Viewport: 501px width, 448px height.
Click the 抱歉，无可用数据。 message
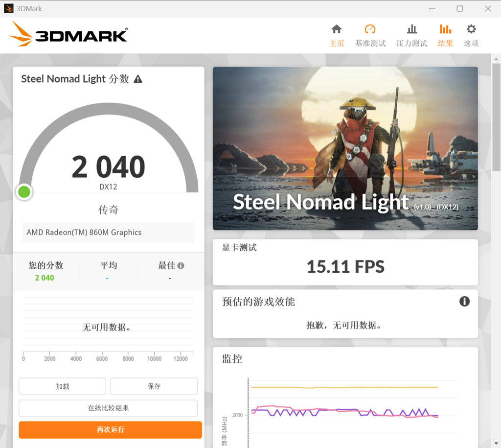click(344, 326)
